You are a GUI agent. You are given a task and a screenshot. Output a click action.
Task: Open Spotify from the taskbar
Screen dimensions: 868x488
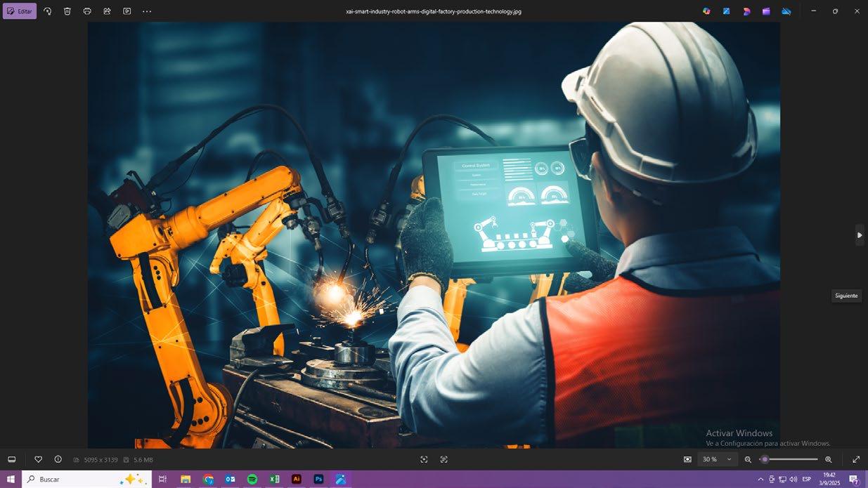(252, 479)
